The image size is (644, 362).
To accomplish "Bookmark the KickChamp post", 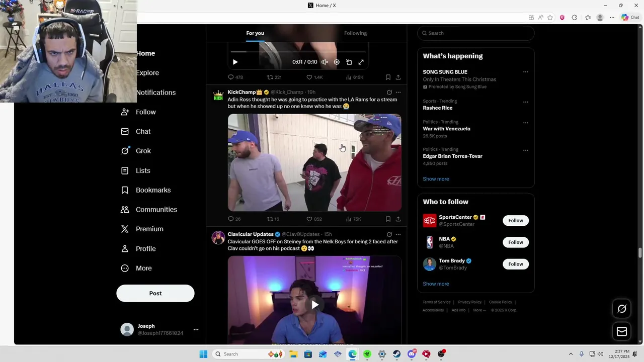I will (388, 219).
